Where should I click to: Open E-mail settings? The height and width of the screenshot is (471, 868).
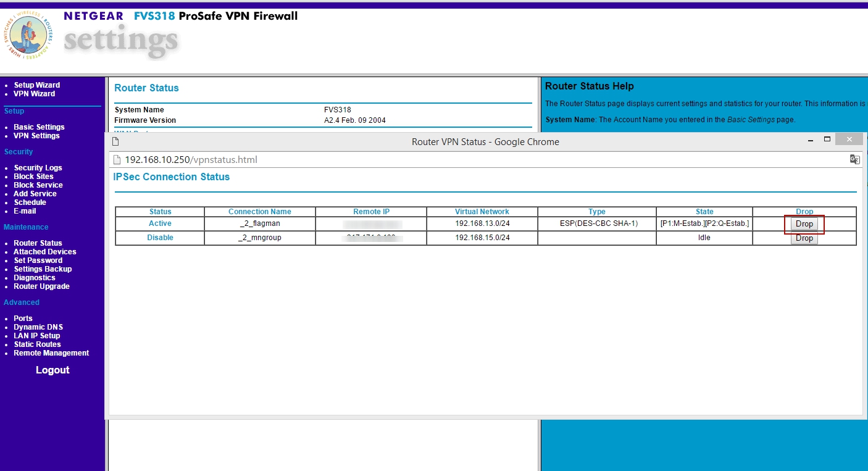pyautogui.click(x=25, y=211)
